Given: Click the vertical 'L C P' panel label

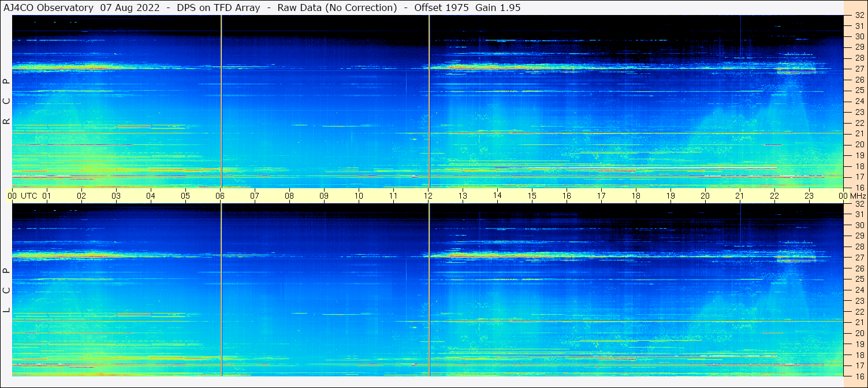Looking at the screenshot, I should [6, 290].
